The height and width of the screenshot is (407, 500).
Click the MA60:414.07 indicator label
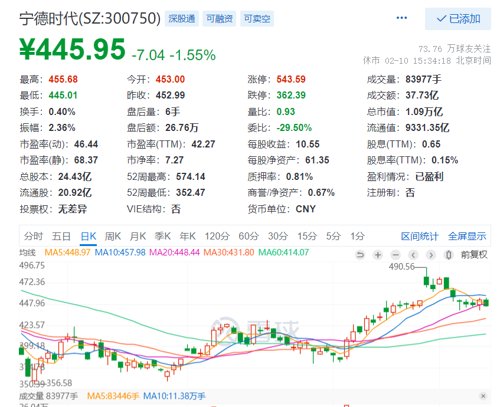[284, 252]
